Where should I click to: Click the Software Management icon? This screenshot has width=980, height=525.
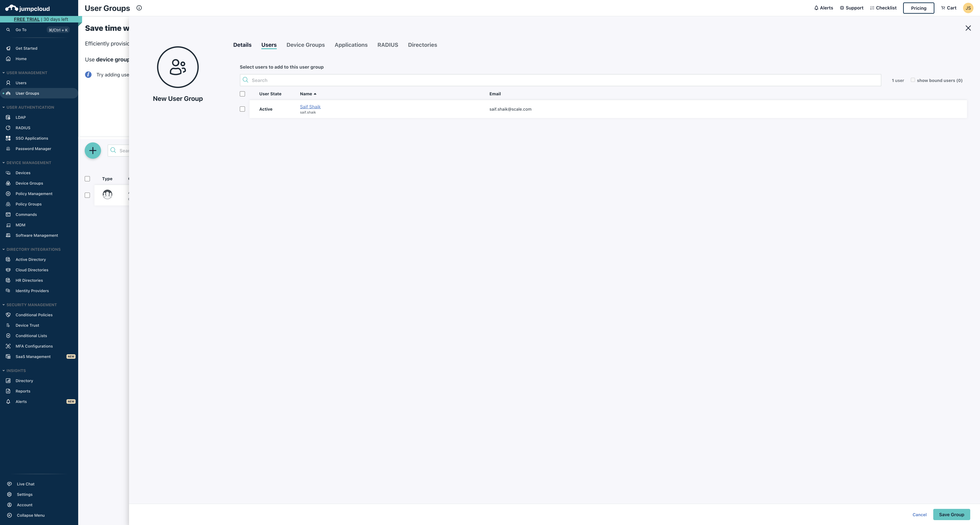click(x=8, y=235)
